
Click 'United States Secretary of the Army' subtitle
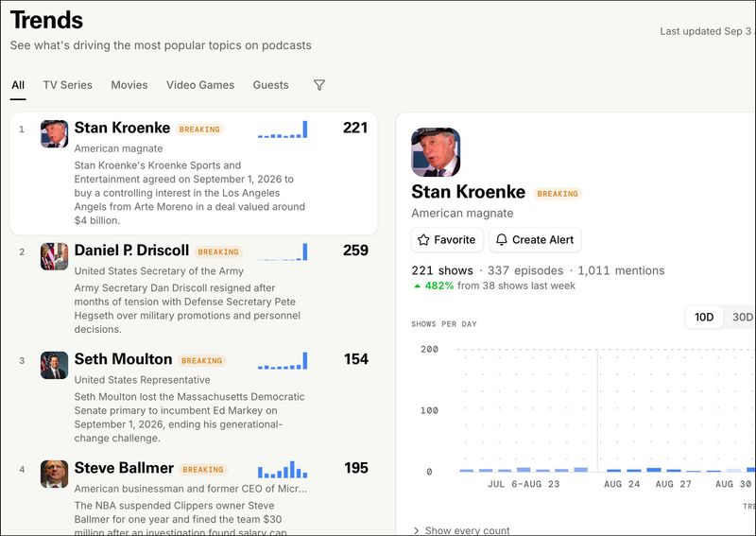click(159, 271)
